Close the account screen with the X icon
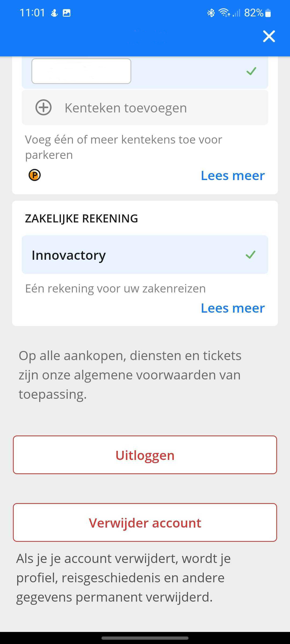 click(x=269, y=36)
